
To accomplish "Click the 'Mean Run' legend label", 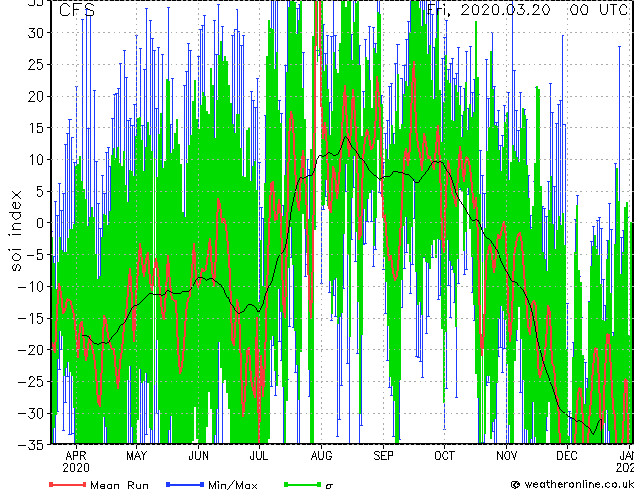I will (x=119, y=485).
